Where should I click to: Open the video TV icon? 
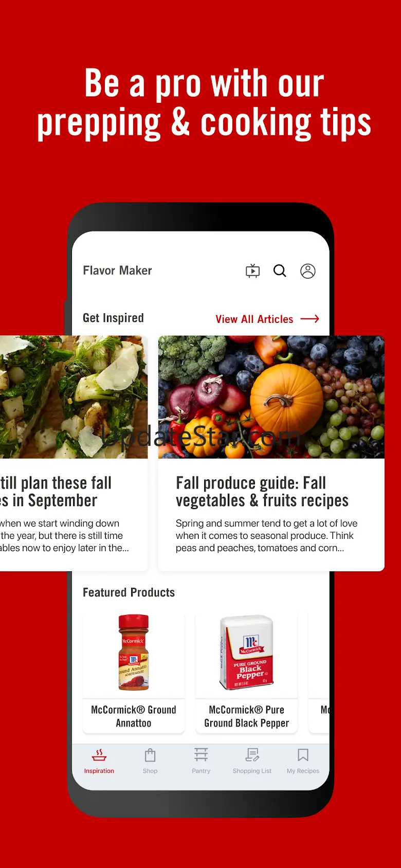pos(252,271)
